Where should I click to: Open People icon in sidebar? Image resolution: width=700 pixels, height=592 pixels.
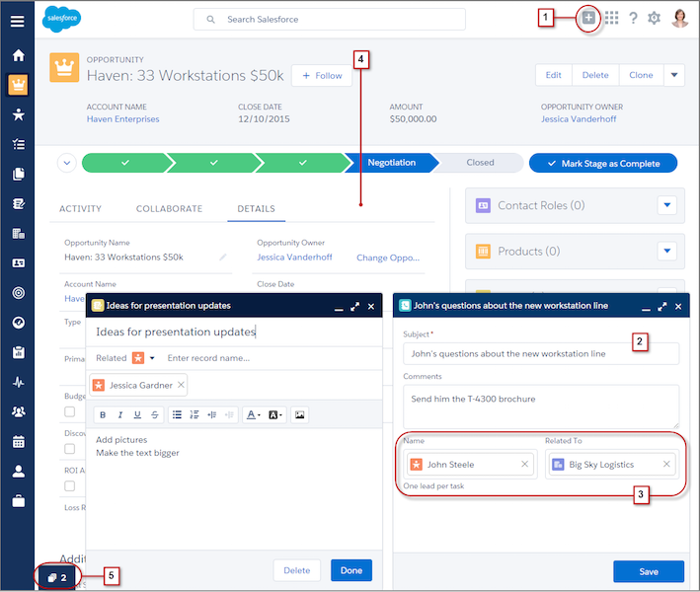tap(19, 472)
